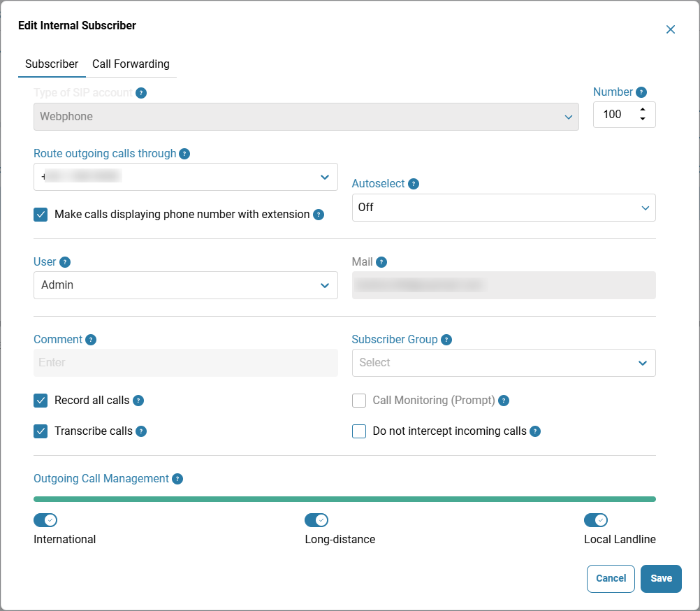Click the Edit Internal Subscriber title
The height and width of the screenshot is (611, 700).
point(78,26)
